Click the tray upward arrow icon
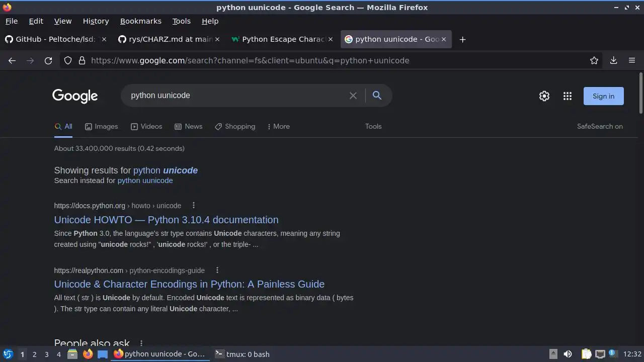 point(553,354)
